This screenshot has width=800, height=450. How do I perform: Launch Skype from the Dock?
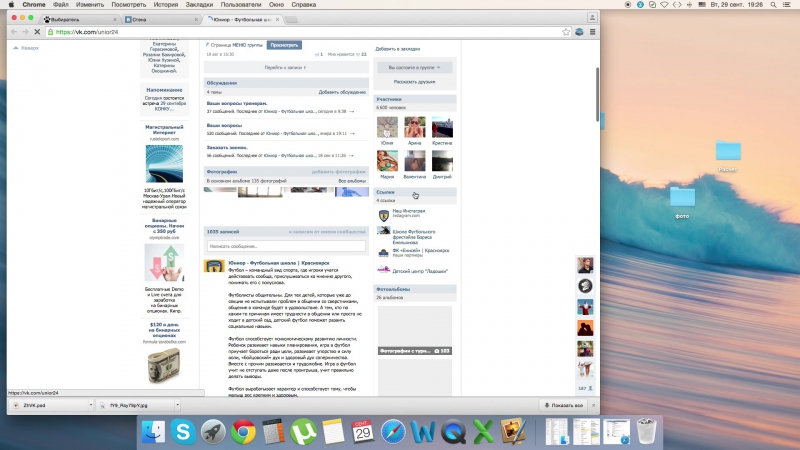pos(183,432)
